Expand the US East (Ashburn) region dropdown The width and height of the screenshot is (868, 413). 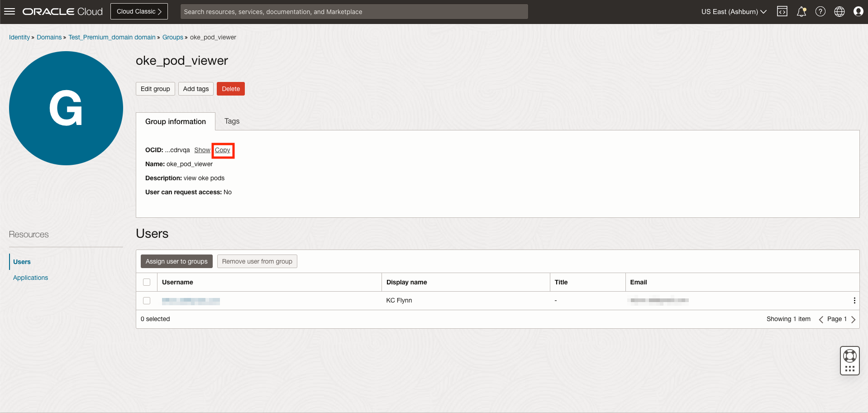(734, 12)
